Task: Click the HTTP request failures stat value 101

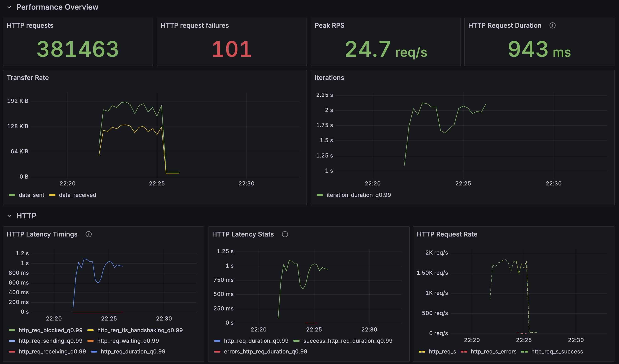Action: click(x=232, y=49)
